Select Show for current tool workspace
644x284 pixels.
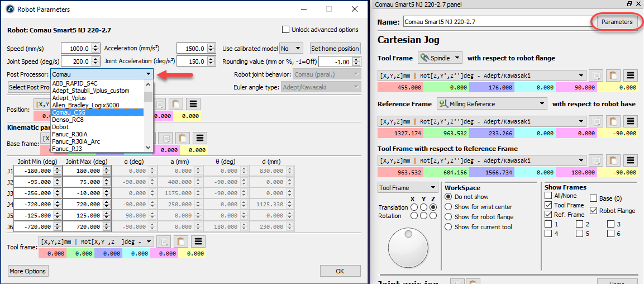(448, 227)
